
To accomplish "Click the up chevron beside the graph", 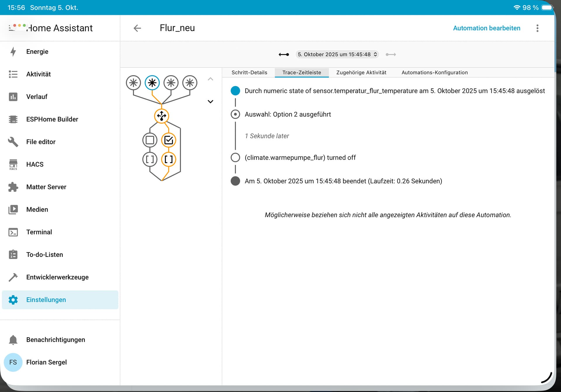I will pos(210,79).
